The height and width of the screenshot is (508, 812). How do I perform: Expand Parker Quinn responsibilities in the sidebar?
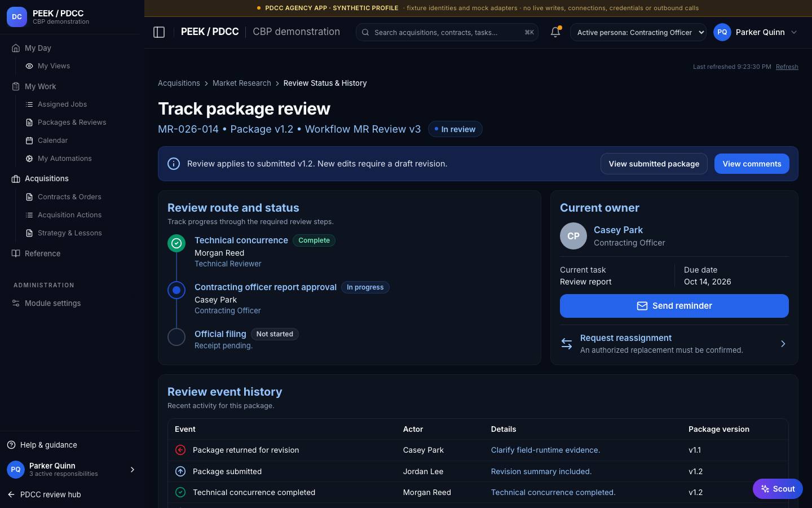tap(133, 470)
